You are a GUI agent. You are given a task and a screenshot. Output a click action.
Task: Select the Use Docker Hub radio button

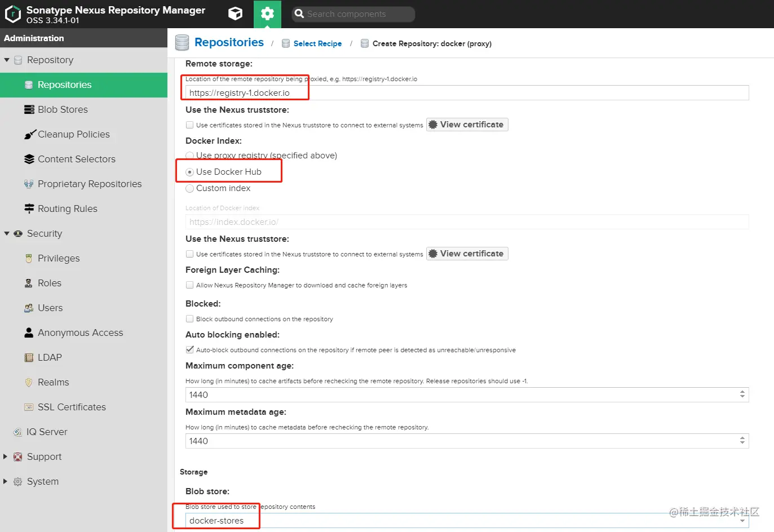pyautogui.click(x=190, y=172)
